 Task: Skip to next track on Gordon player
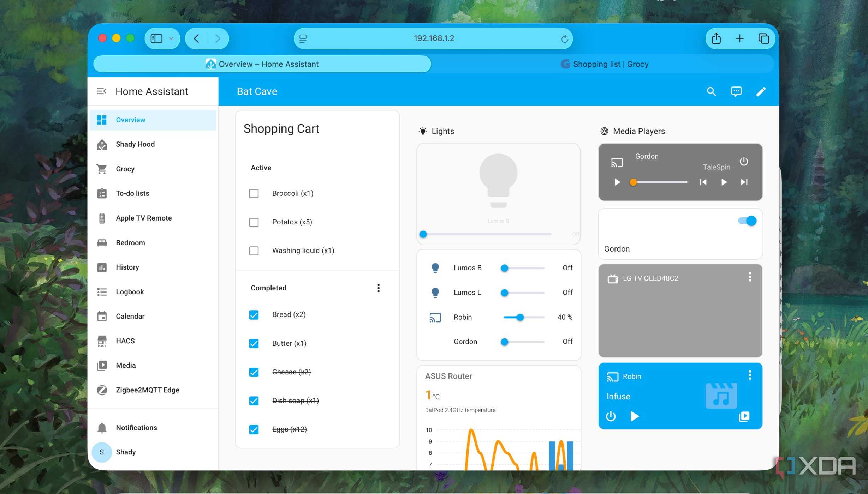click(x=744, y=182)
